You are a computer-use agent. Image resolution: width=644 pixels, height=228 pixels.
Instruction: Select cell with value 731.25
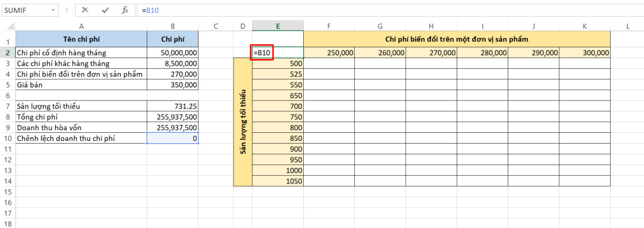click(x=173, y=106)
